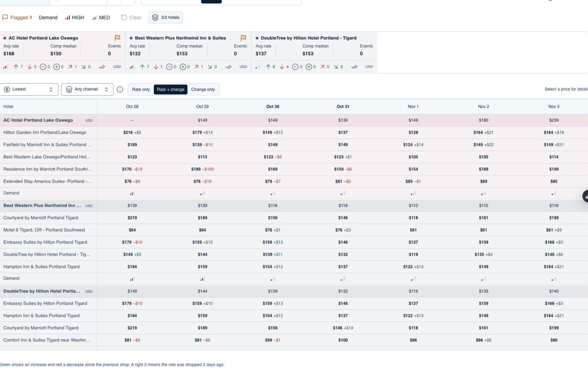Click Motel 6 Tigard Oct 28 rate $64

[x=132, y=230]
